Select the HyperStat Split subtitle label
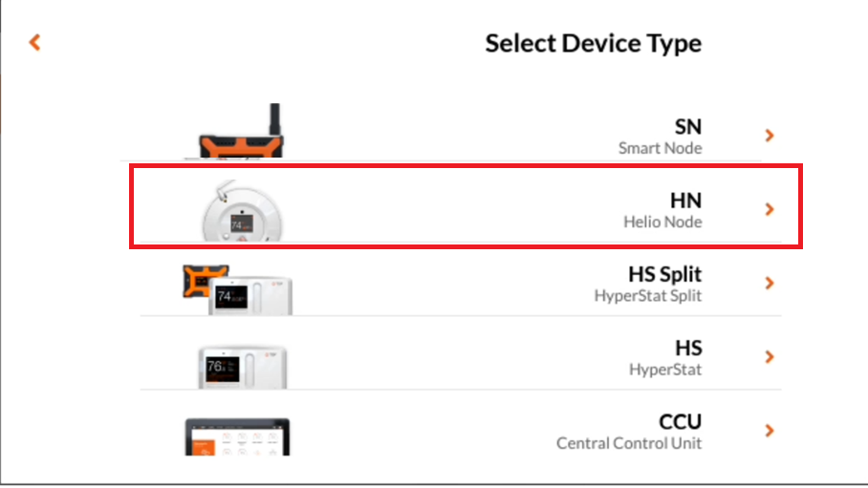Viewport: 868px width, 488px height. (x=648, y=296)
